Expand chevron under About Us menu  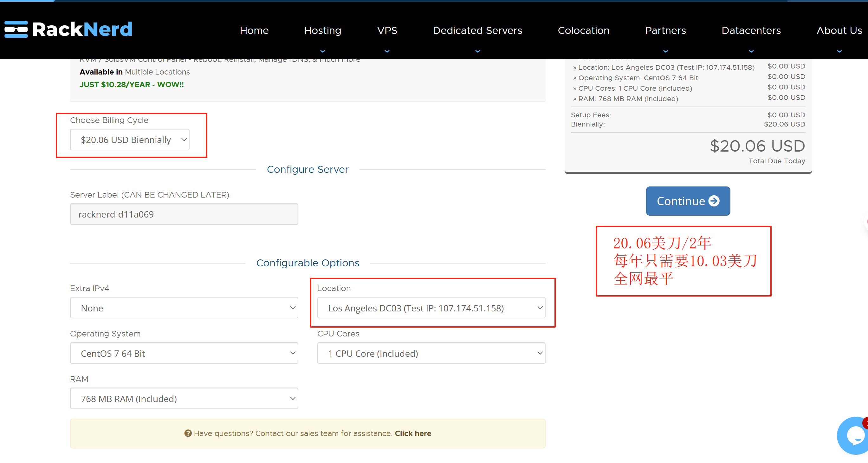point(839,51)
